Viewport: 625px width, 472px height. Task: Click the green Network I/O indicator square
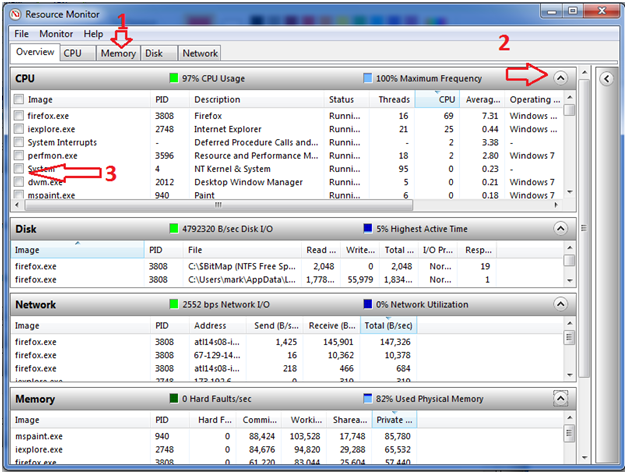coord(174,304)
